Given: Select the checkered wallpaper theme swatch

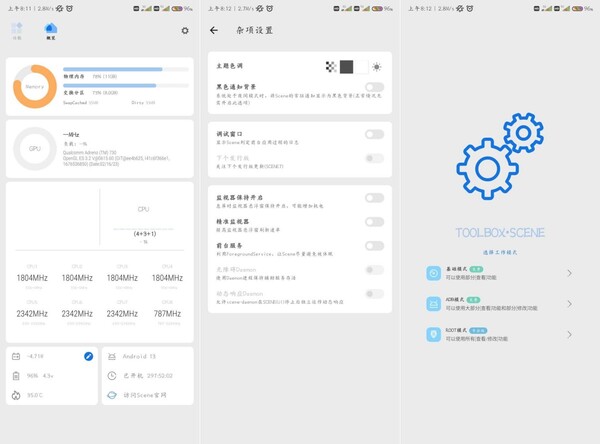Looking at the screenshot, I should pyautogui.click(x=331, y=67).
